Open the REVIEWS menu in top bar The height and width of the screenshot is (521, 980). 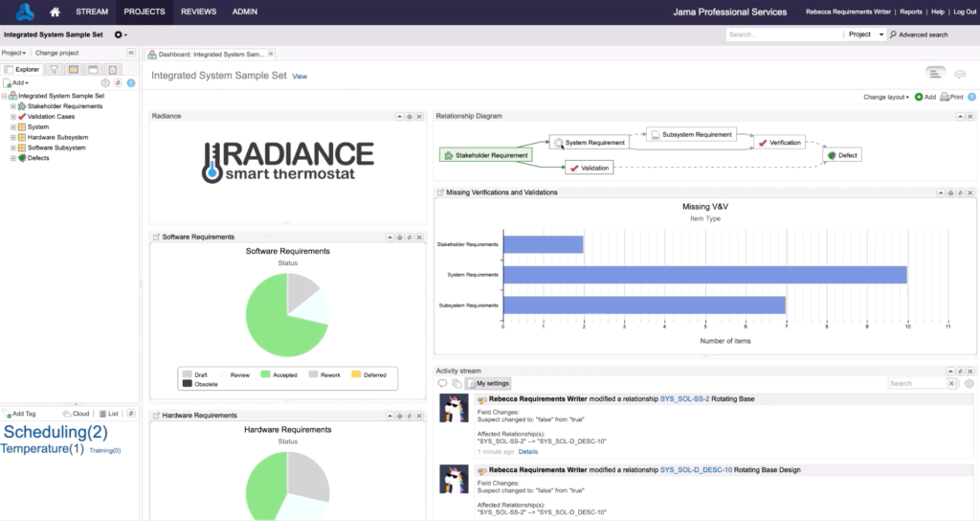pyautogui.click(x=198, y=12)
